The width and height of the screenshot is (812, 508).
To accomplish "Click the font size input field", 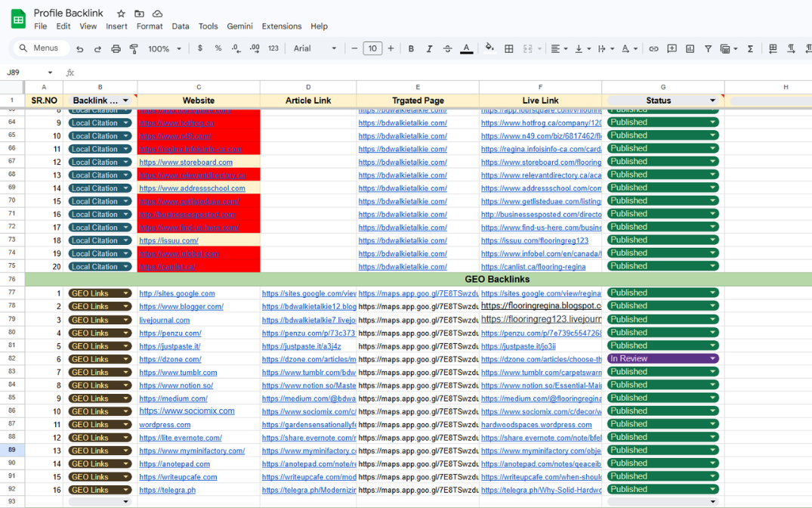I will coord(372,48).
